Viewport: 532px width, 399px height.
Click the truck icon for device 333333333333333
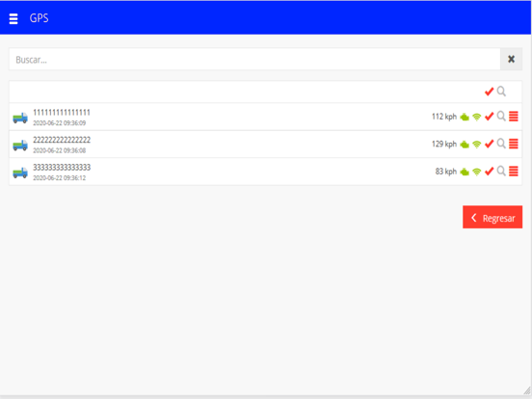coord(20,173)
